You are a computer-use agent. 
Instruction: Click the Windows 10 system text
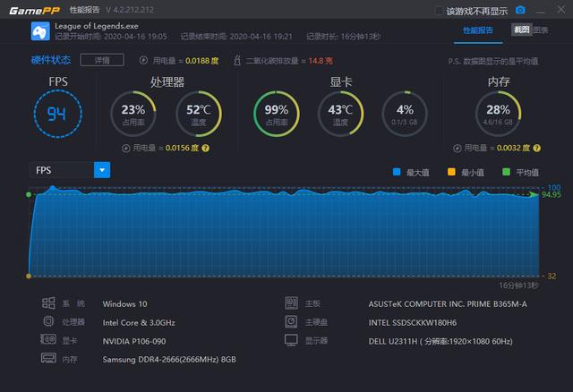click(125, 304)
